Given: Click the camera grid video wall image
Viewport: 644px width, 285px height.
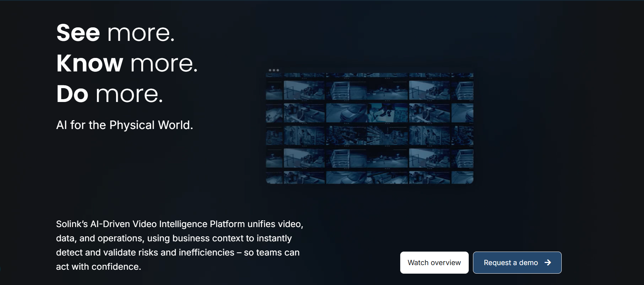Looking at the screenshot, I should click(x=369, y=128).
